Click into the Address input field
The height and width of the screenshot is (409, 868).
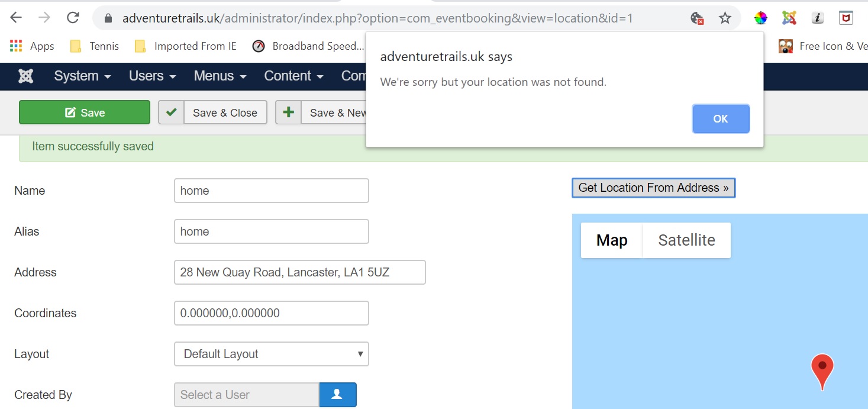click(299, 272)
